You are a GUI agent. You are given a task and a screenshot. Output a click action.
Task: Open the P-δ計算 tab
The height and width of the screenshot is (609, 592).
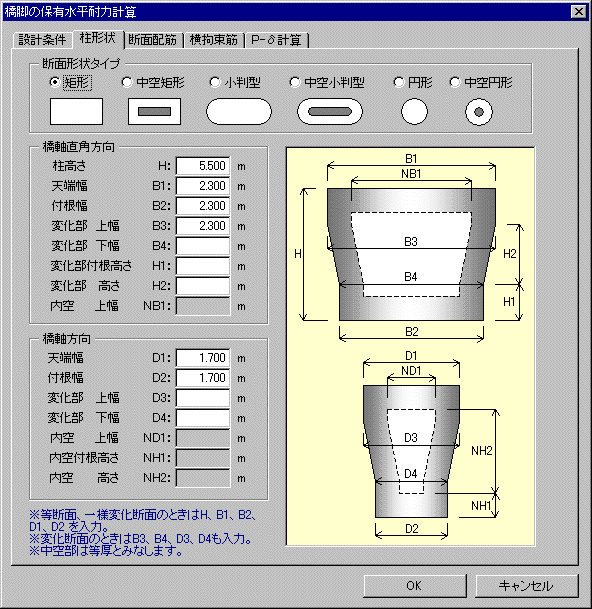pyautogui.click(x=277, y=40)
